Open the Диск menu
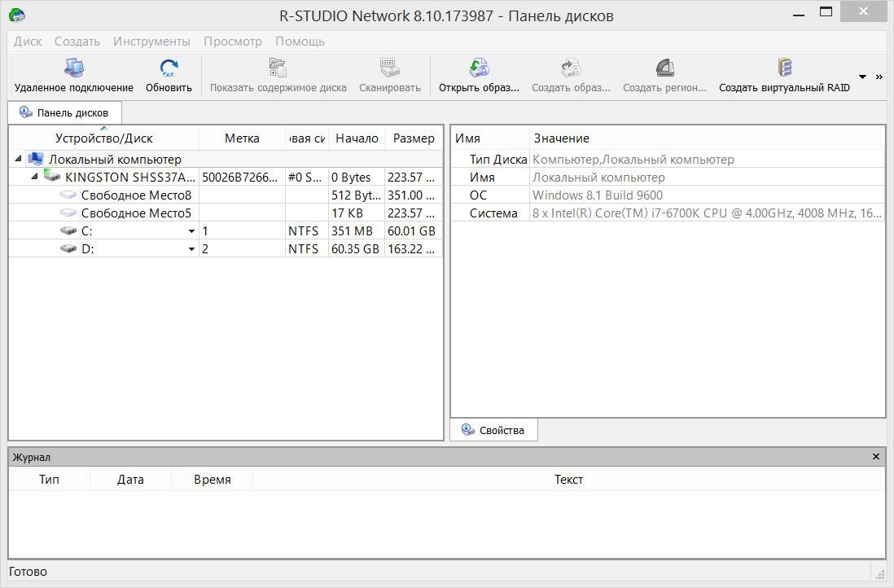 click(x=28, y=41)
